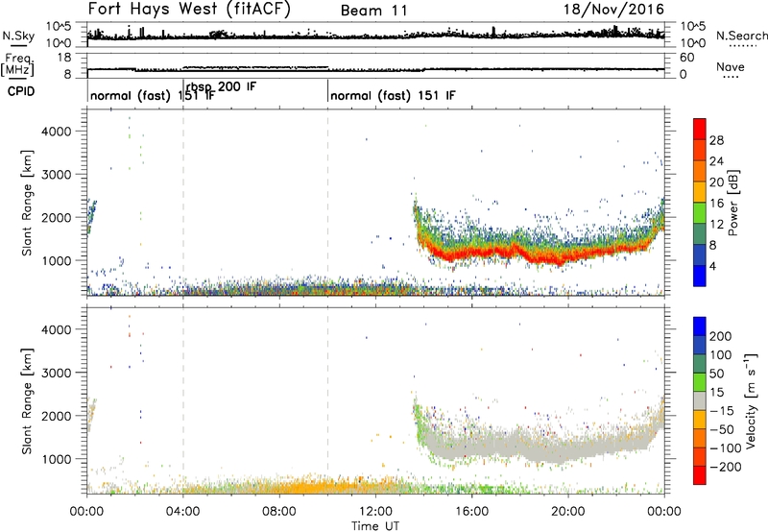This screenshot has width=768, height=532.
Task: Click the "N.Sky" legend label
Action: point(18,36)
